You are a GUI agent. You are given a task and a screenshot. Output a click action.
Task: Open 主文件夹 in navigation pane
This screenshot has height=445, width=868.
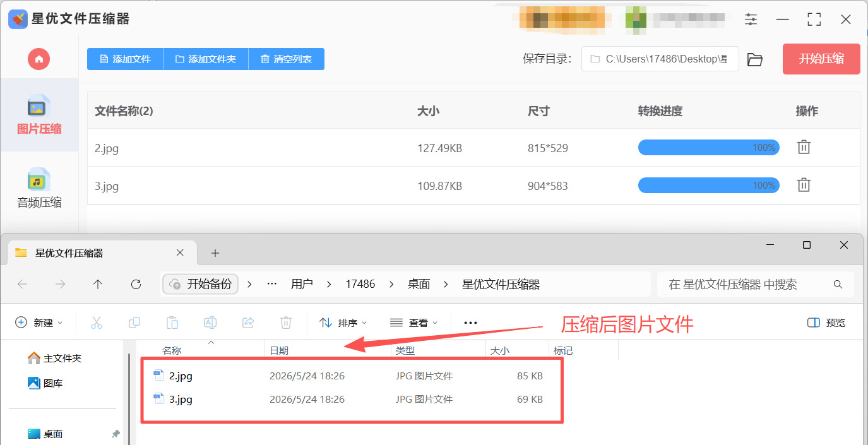point(56,358)
